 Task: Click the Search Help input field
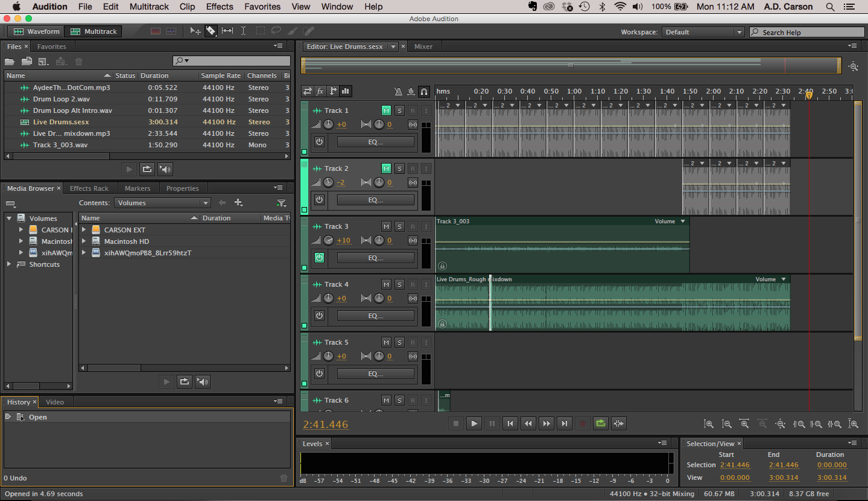tap(807, 32)
